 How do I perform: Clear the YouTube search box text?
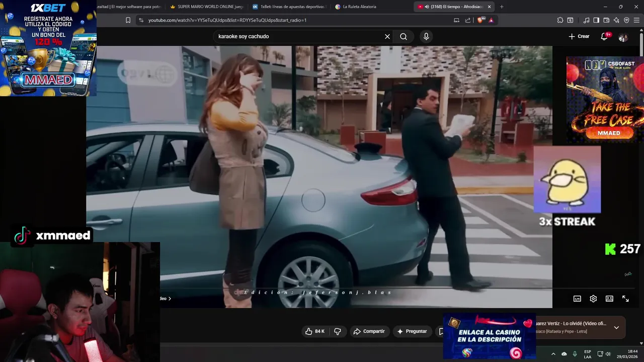point(387,36)
